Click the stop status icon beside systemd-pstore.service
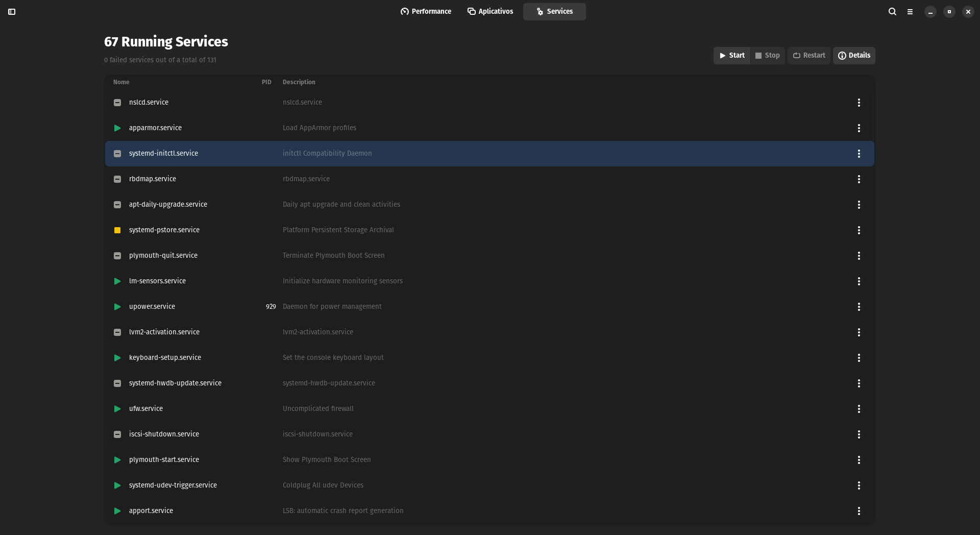Screen dimensions: 980x535 (117, 230)
